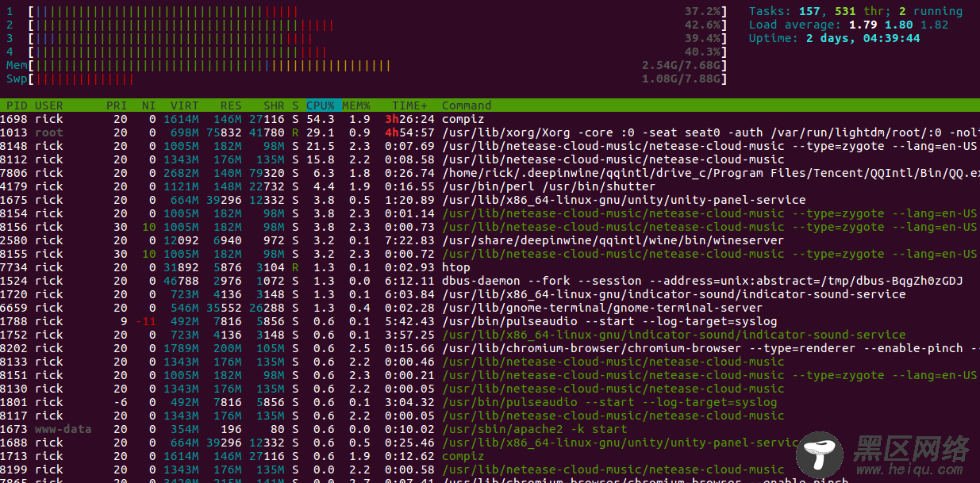The width and height of the screenshot is (980, 483).
Task: Select unity-panel-service process PID 1675
Action: click(x=490, y=200)
